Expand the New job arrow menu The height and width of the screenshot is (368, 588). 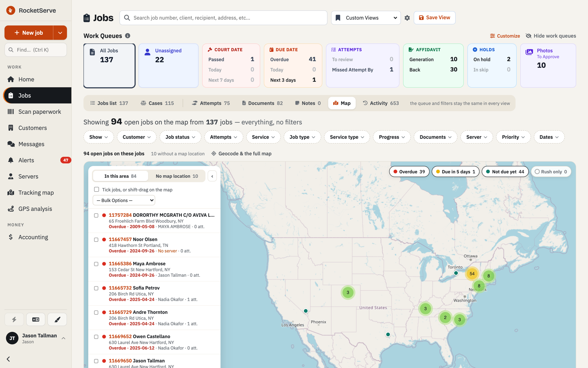[x=60, y=33]
